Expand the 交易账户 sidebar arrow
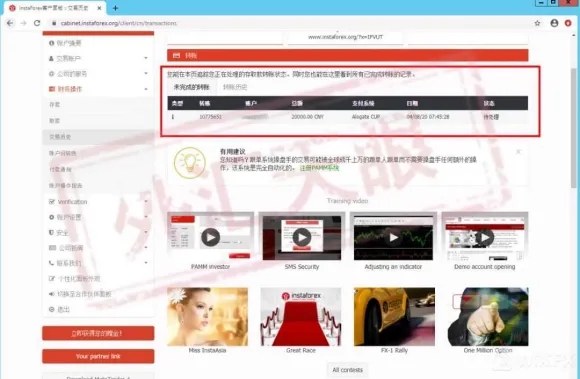The height and width of the screenshot is (379, 580). coord(146,58)
